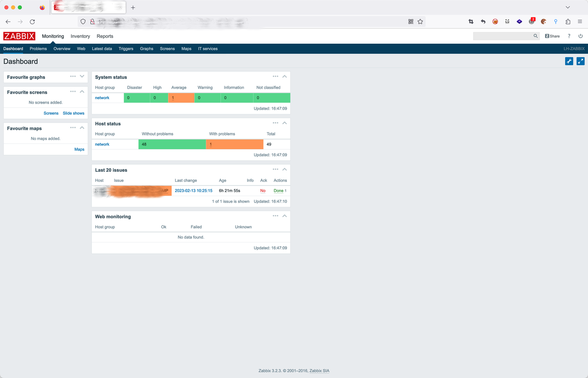
Task: Collapse the Host status widget
Action: pyautogui.click(x=284, y=123)
